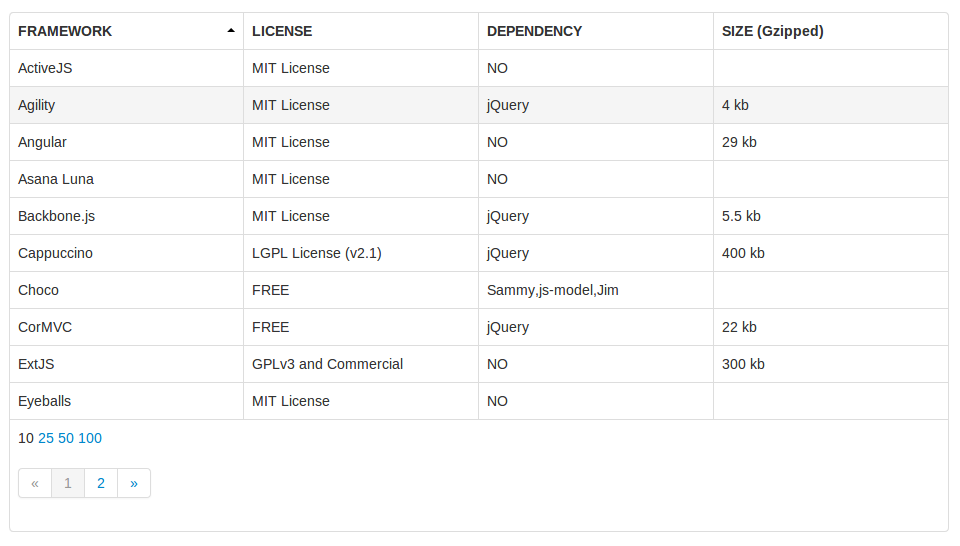Click the Backbone.js row name

click(x=56, y=216)
